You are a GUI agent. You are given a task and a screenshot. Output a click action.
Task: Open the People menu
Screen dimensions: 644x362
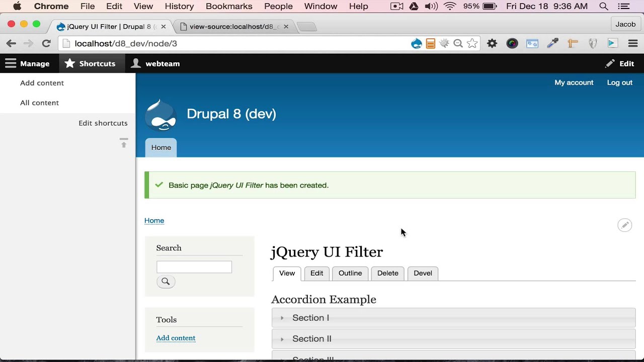278,7
